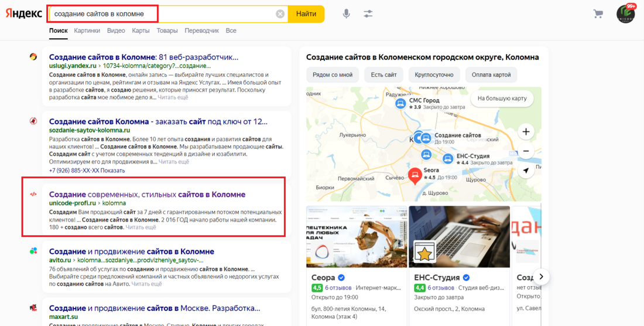Toggle the Рядом со мной filter

point(333,75)
